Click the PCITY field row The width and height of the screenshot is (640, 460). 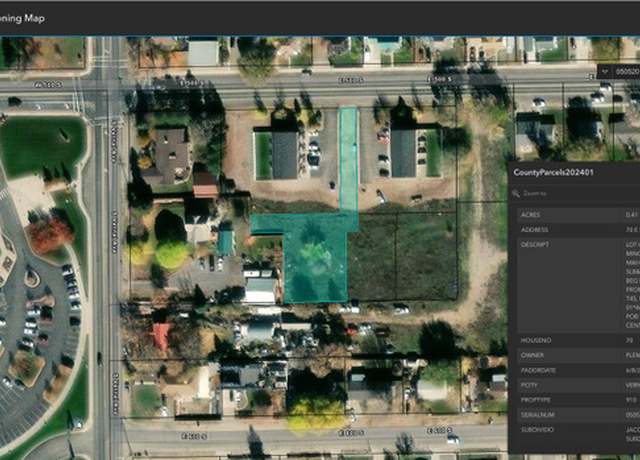[578, 385]
